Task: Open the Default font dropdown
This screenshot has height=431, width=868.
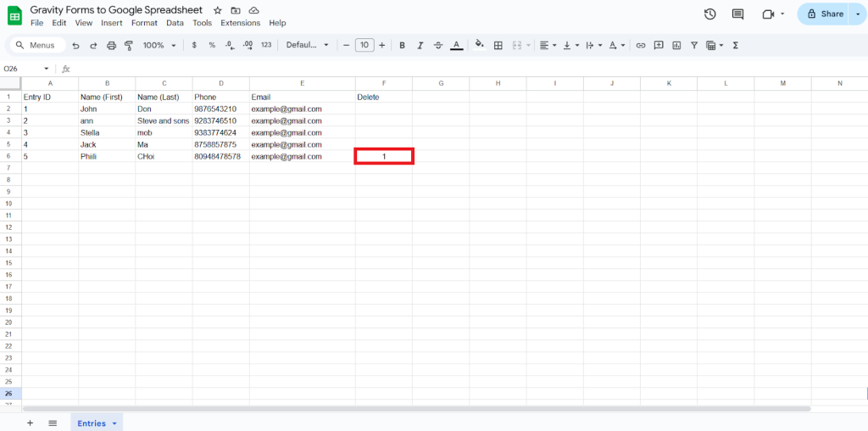Action: tap(307, 46)
